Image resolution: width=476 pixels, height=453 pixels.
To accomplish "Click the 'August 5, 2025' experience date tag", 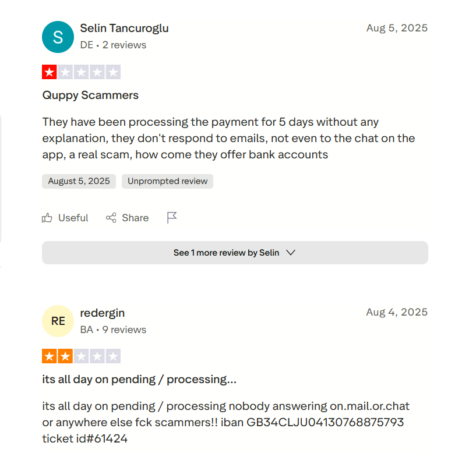I will [79, 181].
